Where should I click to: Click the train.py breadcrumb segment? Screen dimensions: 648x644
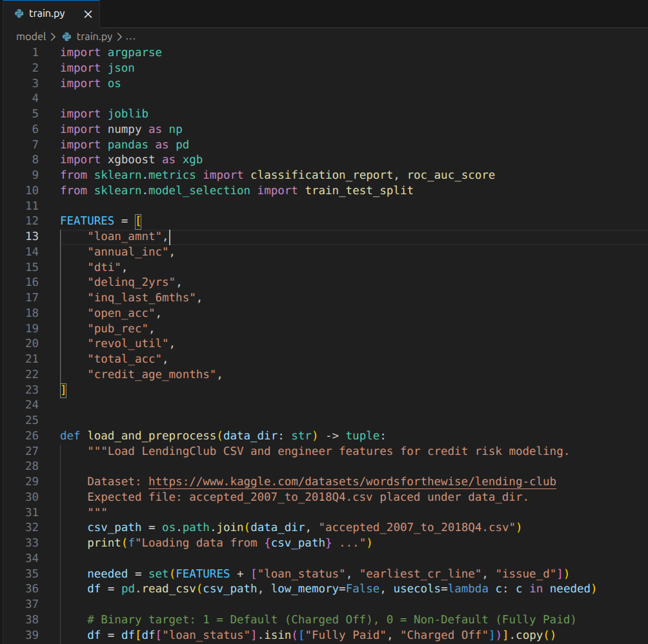(94, 37)
